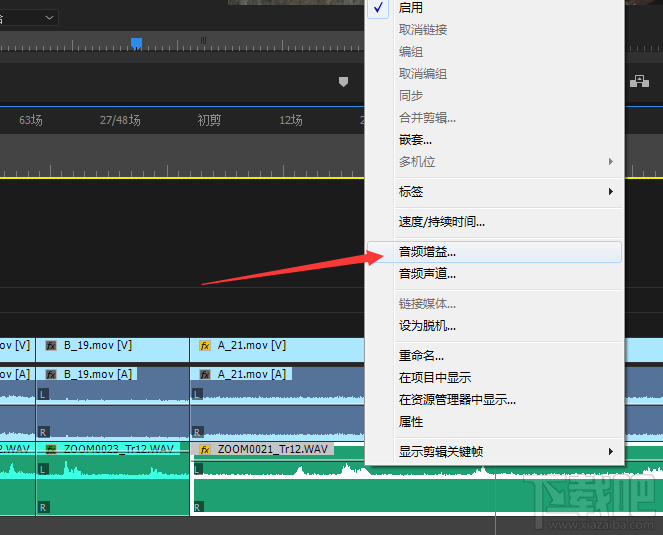Click the gray marker icon near the context menu

pyautogui.click(x=343, y=82)
